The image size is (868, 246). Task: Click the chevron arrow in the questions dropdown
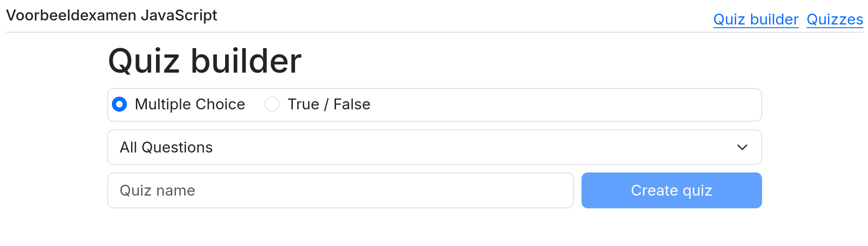(742, 147)
